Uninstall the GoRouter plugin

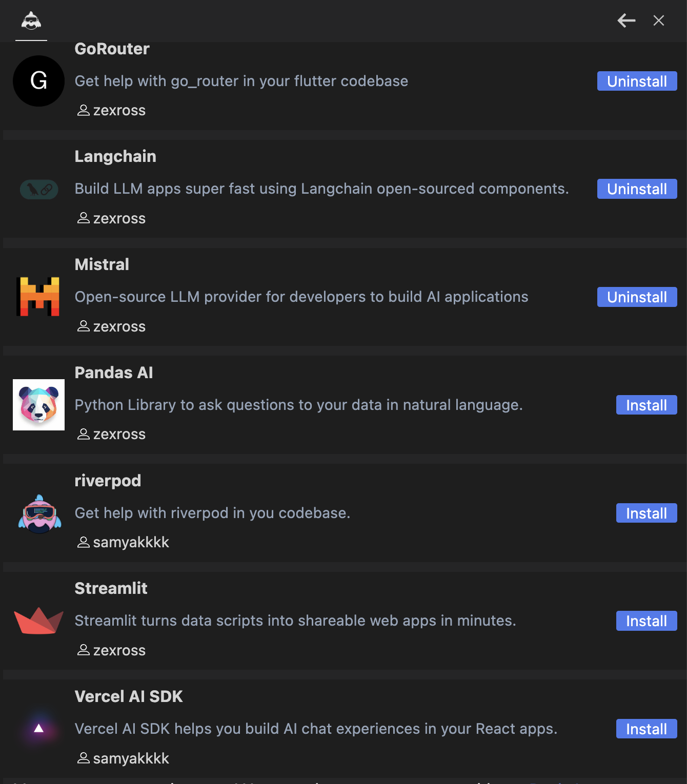click(637, 81)
